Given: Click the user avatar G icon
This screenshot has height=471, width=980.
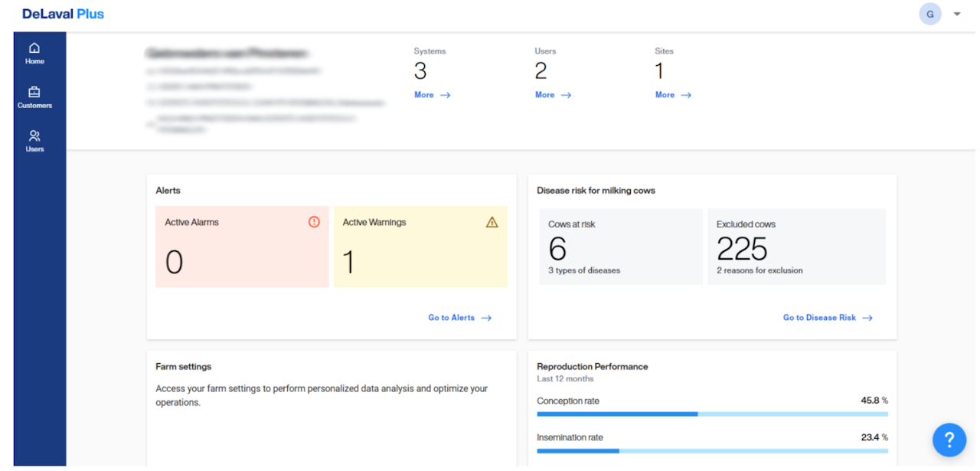Looking at the screenshot, I should tap(930, 14).
